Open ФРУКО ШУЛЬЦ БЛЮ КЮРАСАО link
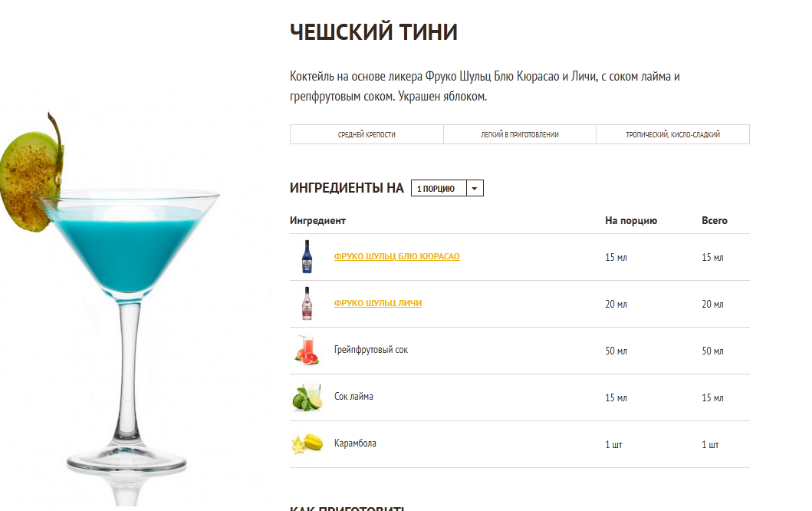Viewport: 812px width, 511px height. pyautogui.click(x=396, y=256)
